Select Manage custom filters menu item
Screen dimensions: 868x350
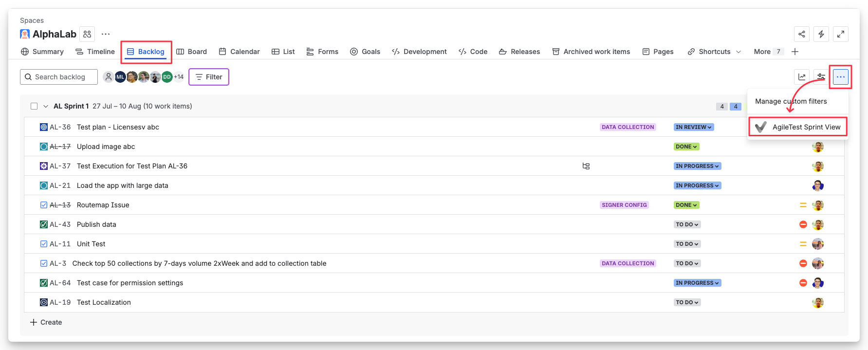791,101
